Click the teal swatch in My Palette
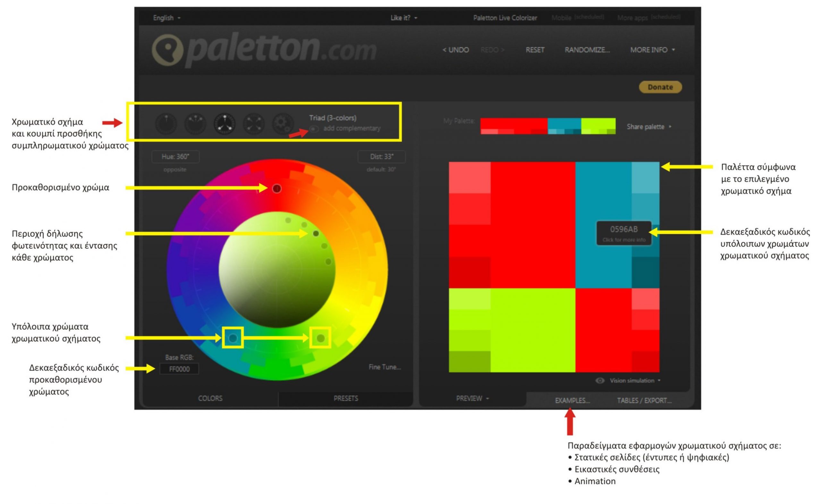The width and height of the screenshot is (821, 504). (x=564, y=124)
